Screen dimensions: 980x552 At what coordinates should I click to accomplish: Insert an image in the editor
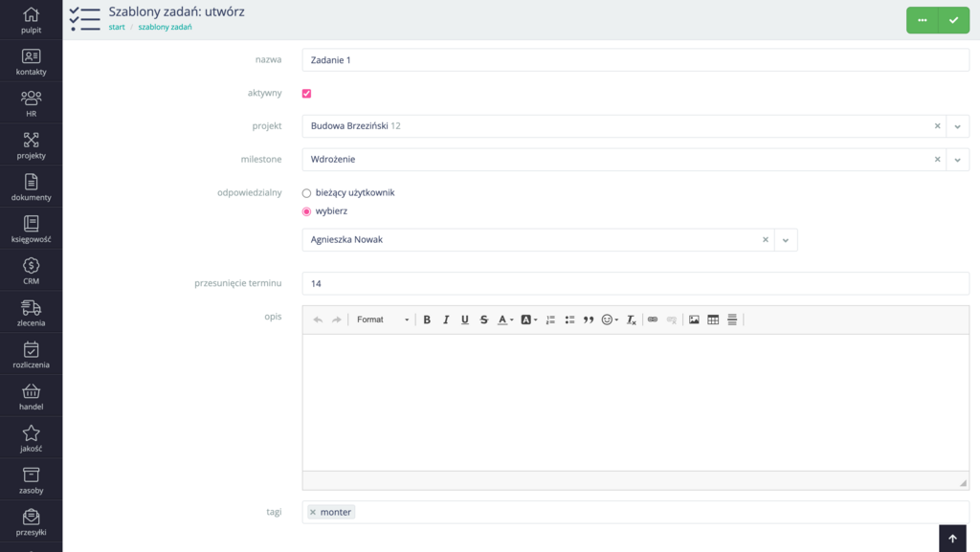[694, 320]
